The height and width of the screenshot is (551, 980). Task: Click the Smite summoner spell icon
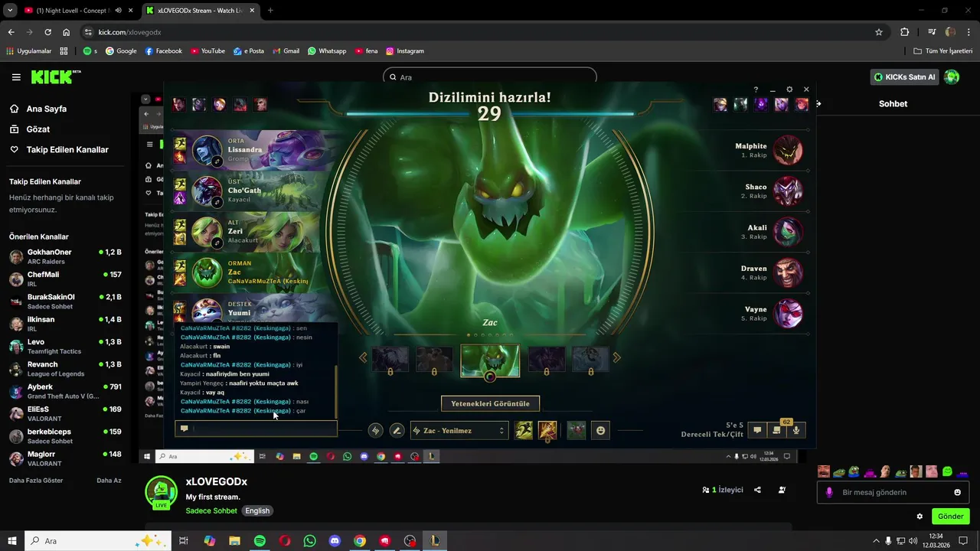click(547, 431)
